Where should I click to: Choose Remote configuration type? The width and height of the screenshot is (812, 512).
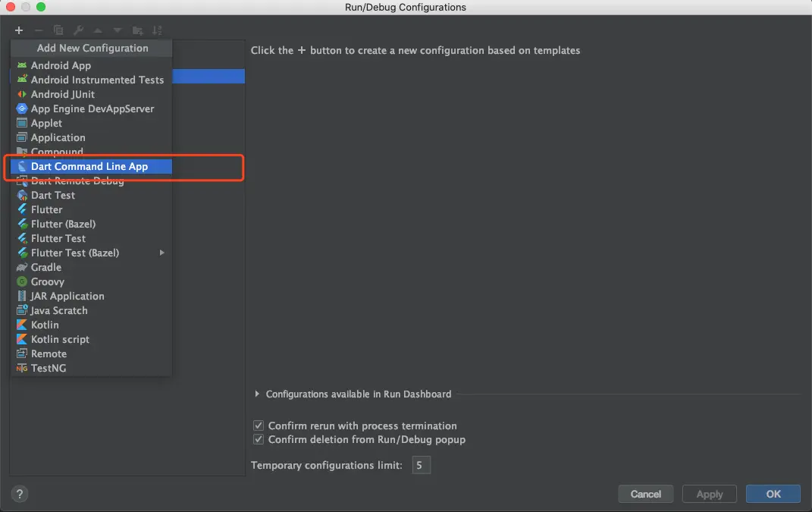(91, 354)
